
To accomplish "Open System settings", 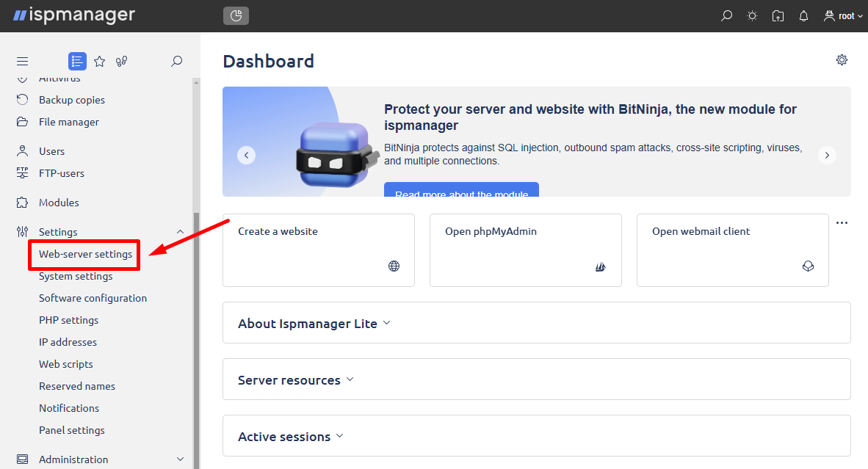I will coord(76,277).
